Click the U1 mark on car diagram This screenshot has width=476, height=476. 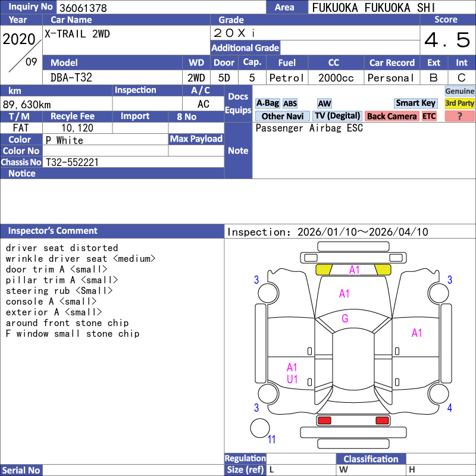pos(292,379)
